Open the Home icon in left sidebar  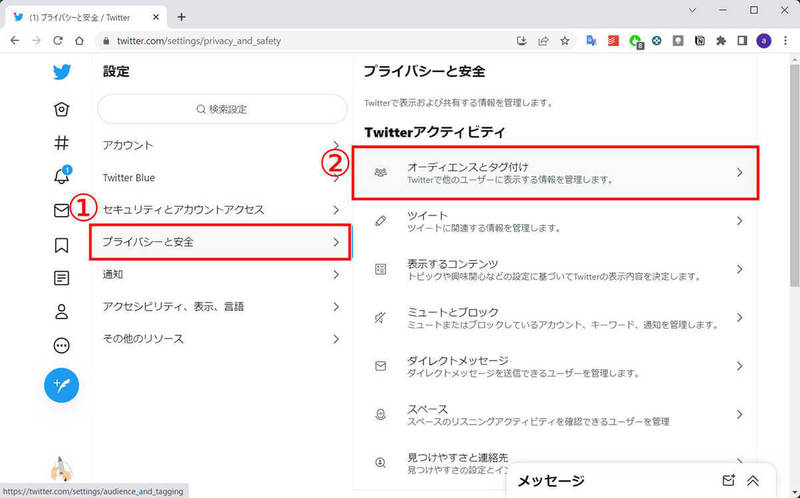62,109
